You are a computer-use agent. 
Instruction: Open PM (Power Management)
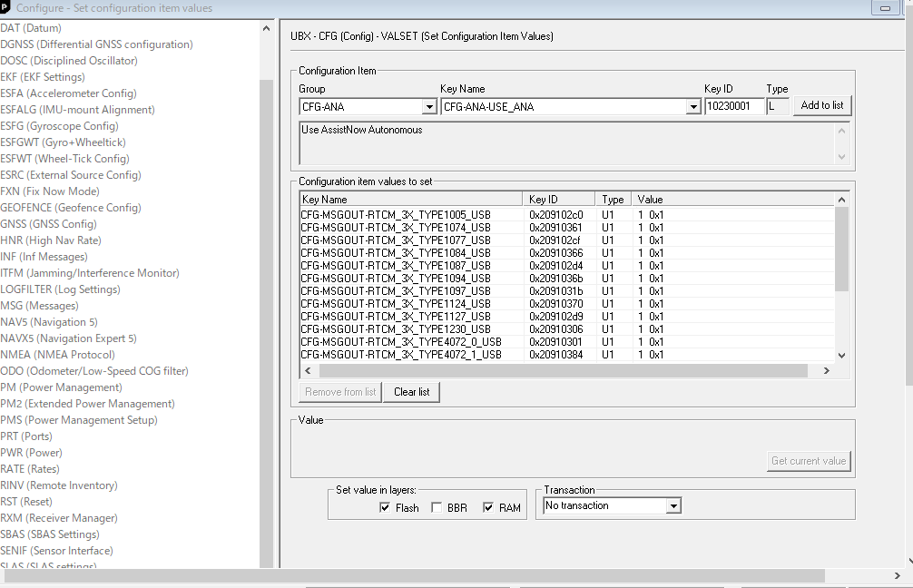[61, 387]
